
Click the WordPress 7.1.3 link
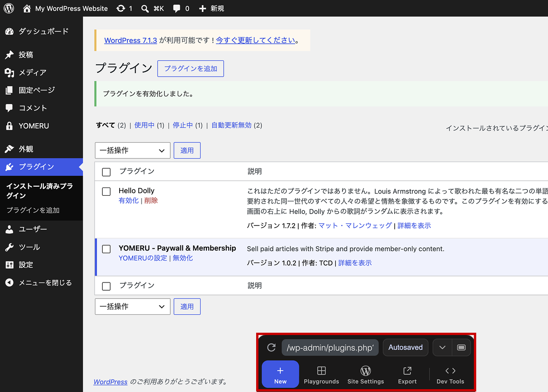click(x=131, y=40)
